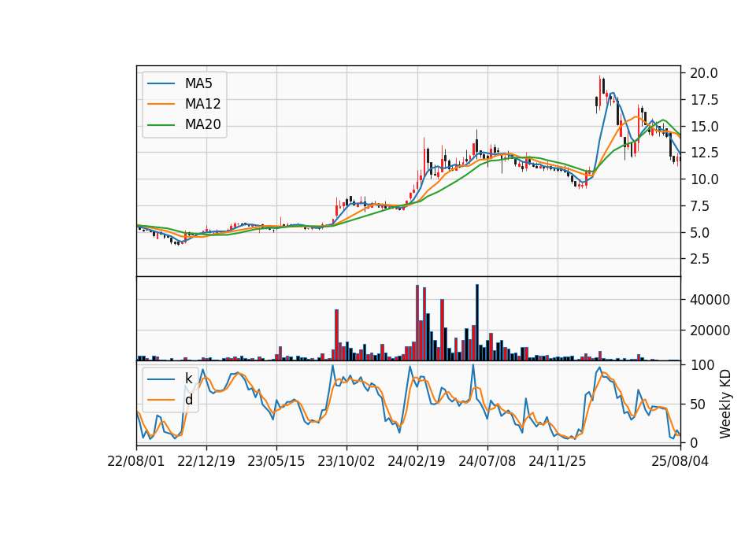The width and height of the screenshot is (756, 543).
Task: Click the 50 tick on KD axis
Action: pyautogui.click(x=697, y=404)
